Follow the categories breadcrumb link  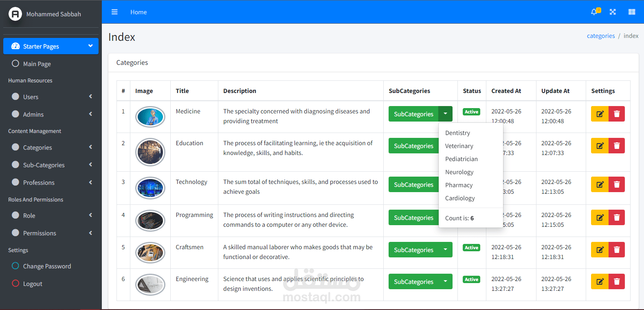[600, 36]
